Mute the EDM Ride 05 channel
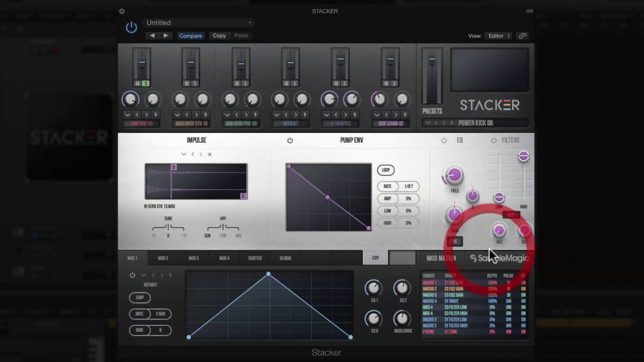The image size is (644, 362). [137, 83]
